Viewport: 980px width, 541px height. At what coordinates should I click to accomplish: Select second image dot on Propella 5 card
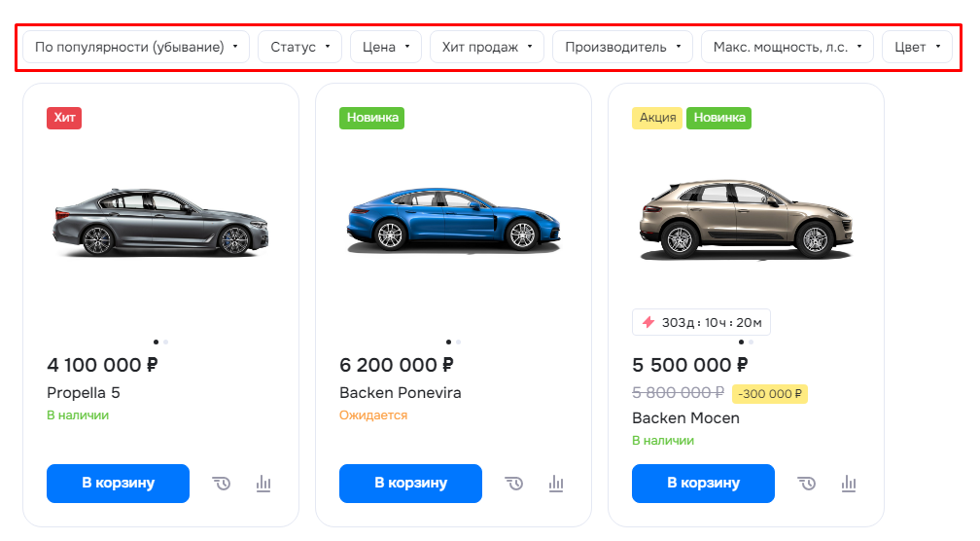(x=165, y=343)
